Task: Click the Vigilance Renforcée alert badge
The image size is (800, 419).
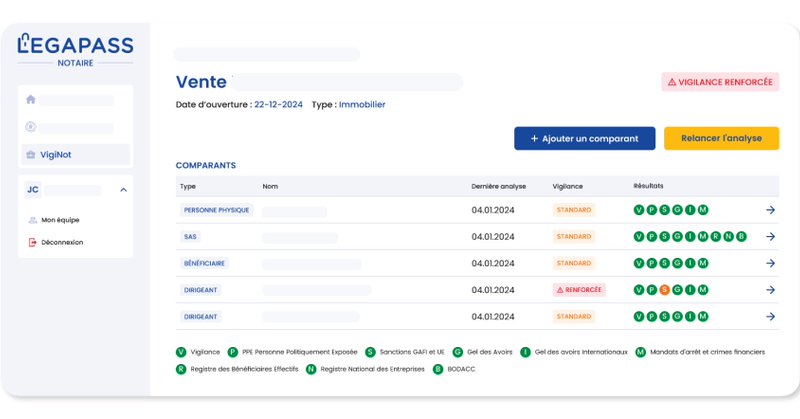Action: [x=720, y=82]
